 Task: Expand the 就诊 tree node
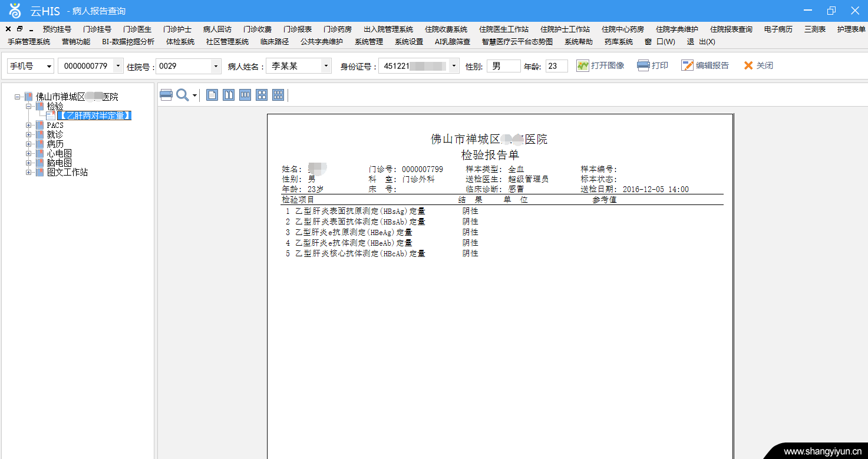(x=28, y=134)
